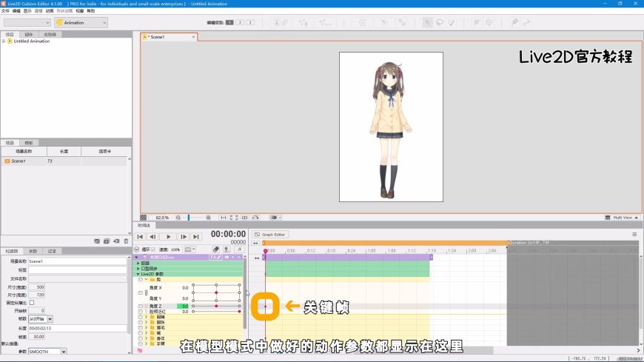Screen dimensions: 644x362
Task: Select edit level 3 button
Action: [x=250, y=22]
